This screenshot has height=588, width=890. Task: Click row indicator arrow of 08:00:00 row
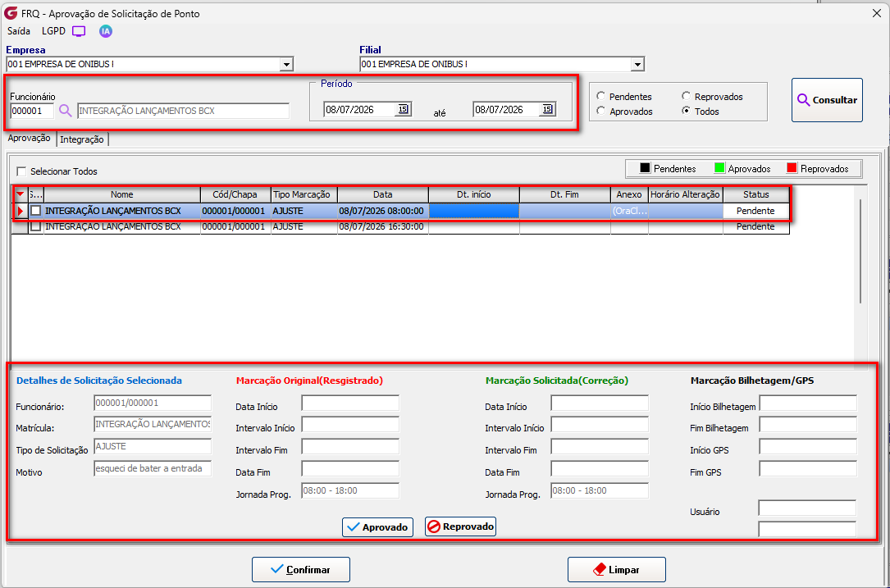[21, 211]
